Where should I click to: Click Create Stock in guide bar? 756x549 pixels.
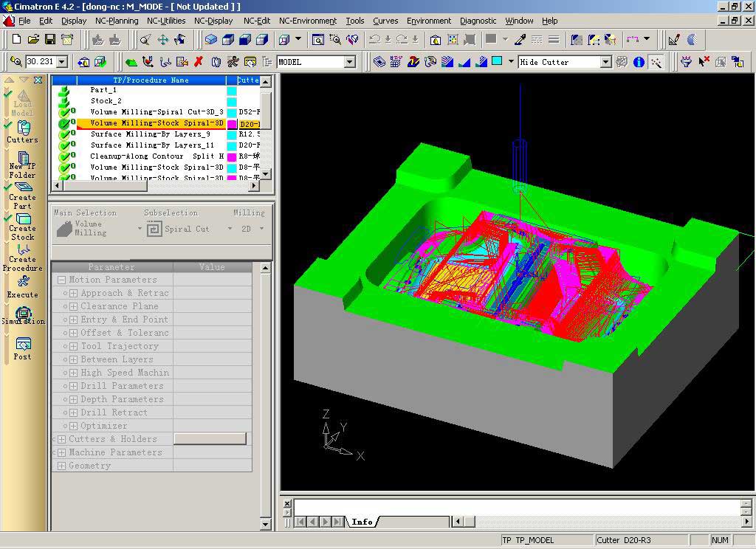pyautogui.click(x=22, y=227)
